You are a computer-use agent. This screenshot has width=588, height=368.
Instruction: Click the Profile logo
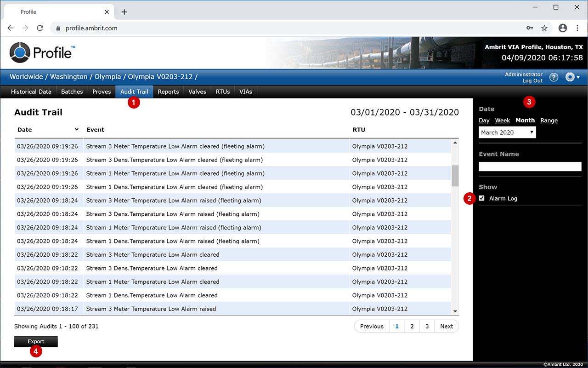pos(42,52)
